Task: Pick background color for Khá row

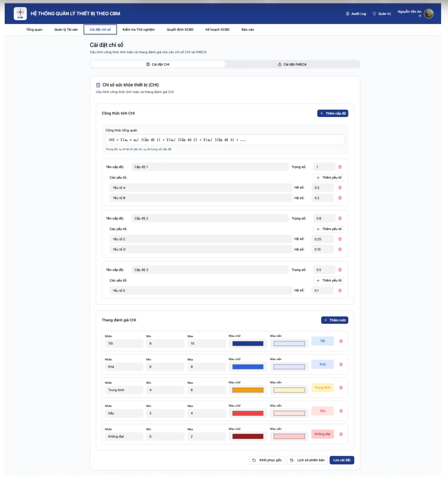Action: point(289,367)
